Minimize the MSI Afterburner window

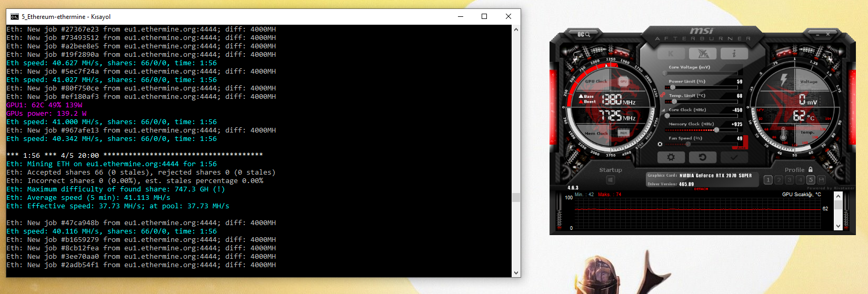[x=818, y=34]
